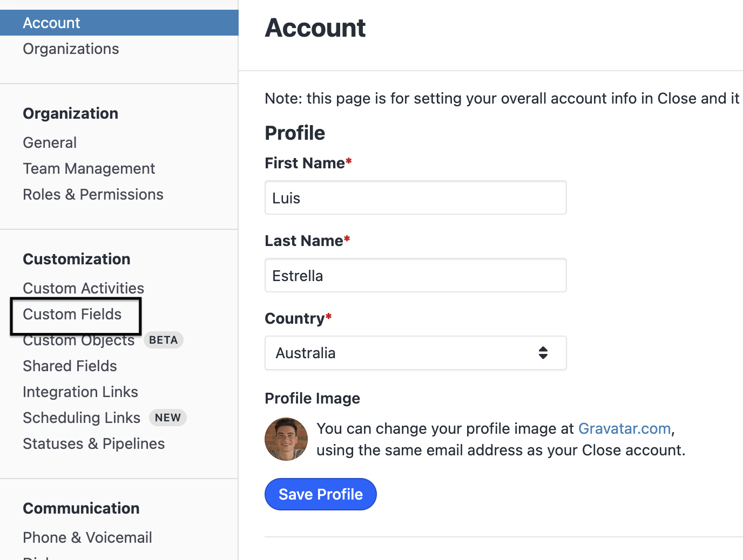This screenshot has width=743, height=560.
Task: Open Shared Fields settings
Action: click(x=70, y=366)
